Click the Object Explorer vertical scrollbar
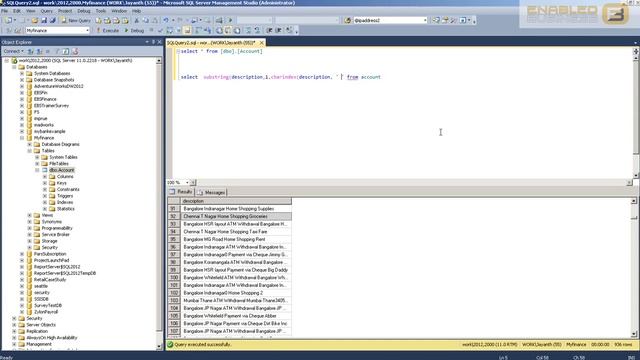Image resolution: width=640 pixels, height=360 pixels. pyautogui.click(x=159, y=204)
